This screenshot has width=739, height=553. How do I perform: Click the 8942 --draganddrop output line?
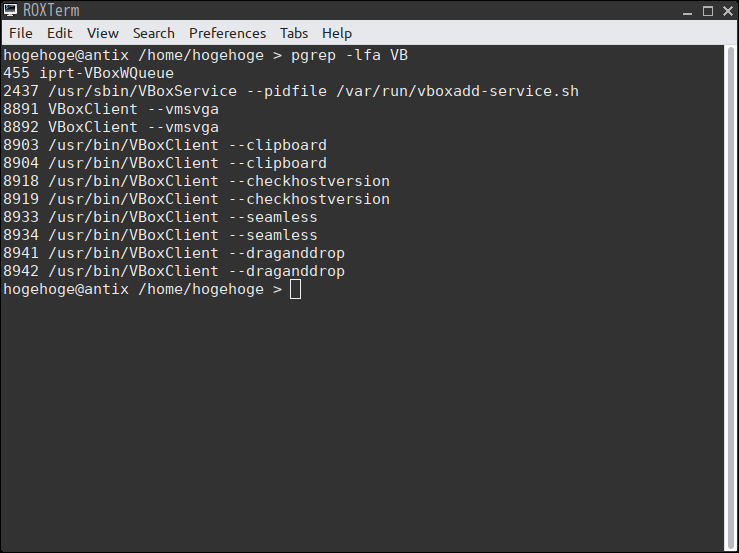pos(174,271)
